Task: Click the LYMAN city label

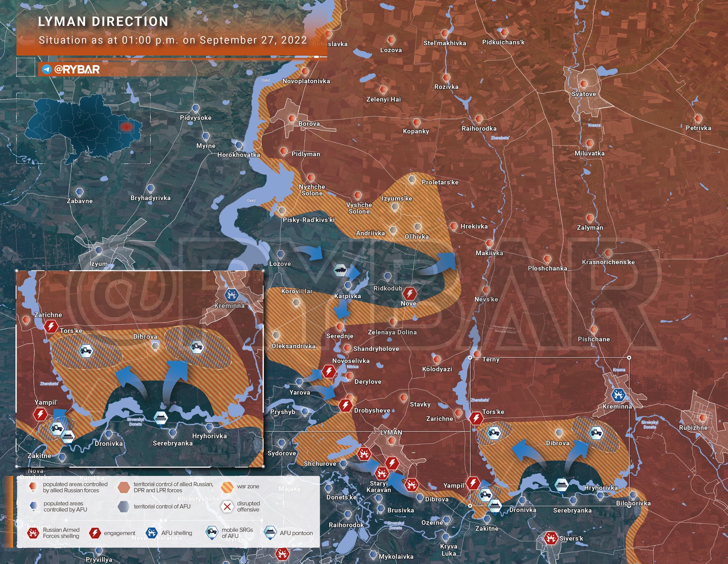Action: tap(391, 433)
